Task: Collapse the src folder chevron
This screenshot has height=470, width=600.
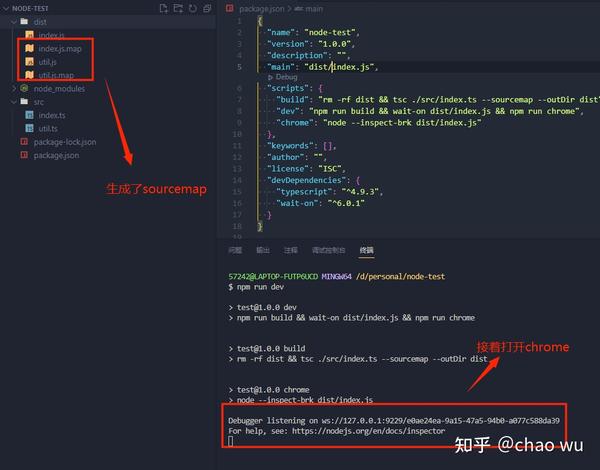Action: 14,102
